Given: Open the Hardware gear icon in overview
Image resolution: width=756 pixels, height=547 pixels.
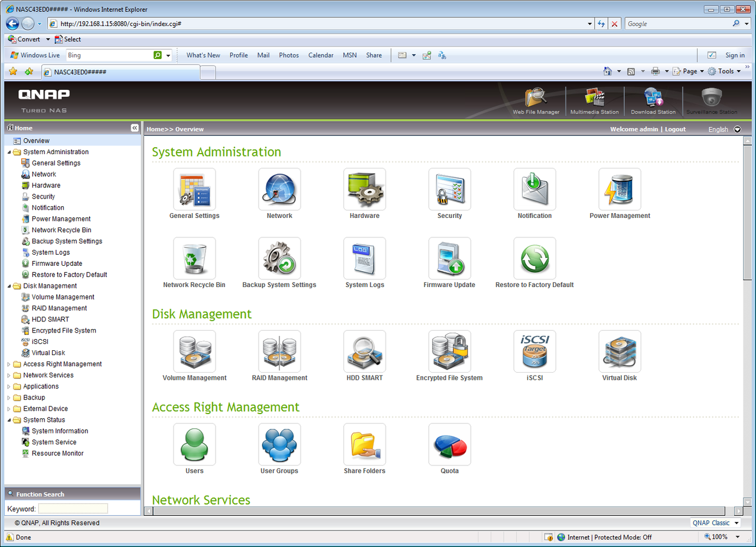Looking at the screenshot, I should point(364,190).
